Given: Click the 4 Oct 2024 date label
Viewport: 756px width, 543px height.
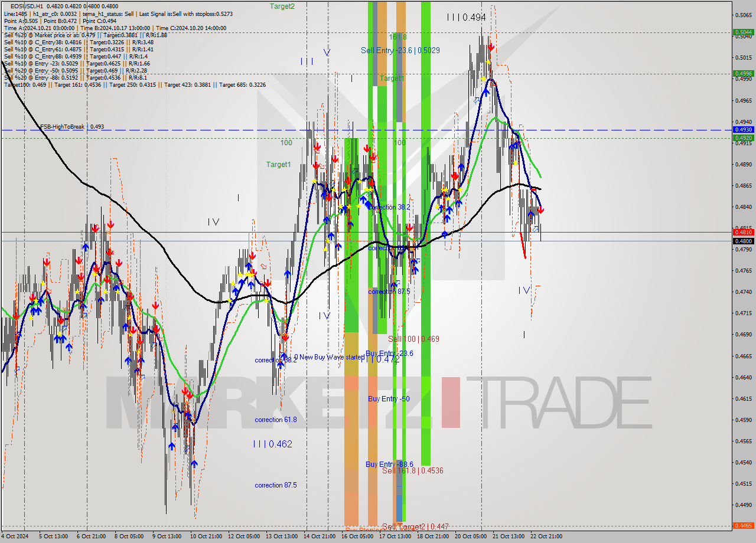Looking at the screenshot, I should click(x=15, y=537).
